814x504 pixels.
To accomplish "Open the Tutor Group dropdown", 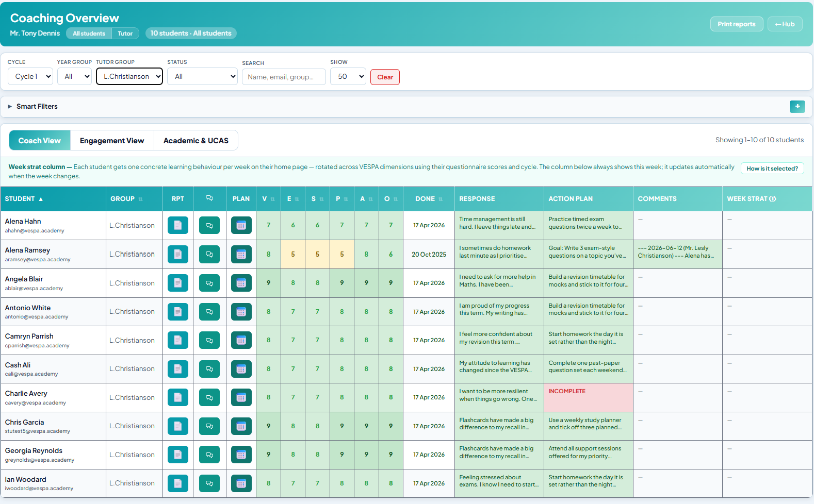I will click(x=129, y=76).
